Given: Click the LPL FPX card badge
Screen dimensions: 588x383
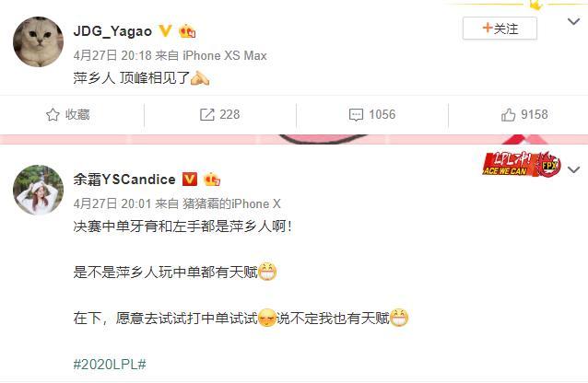Looking at the screenshot, I should coord(522,165).
